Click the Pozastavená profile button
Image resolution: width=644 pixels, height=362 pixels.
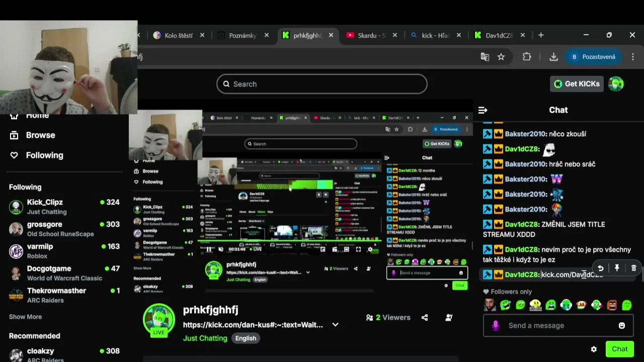click(593, 57)
